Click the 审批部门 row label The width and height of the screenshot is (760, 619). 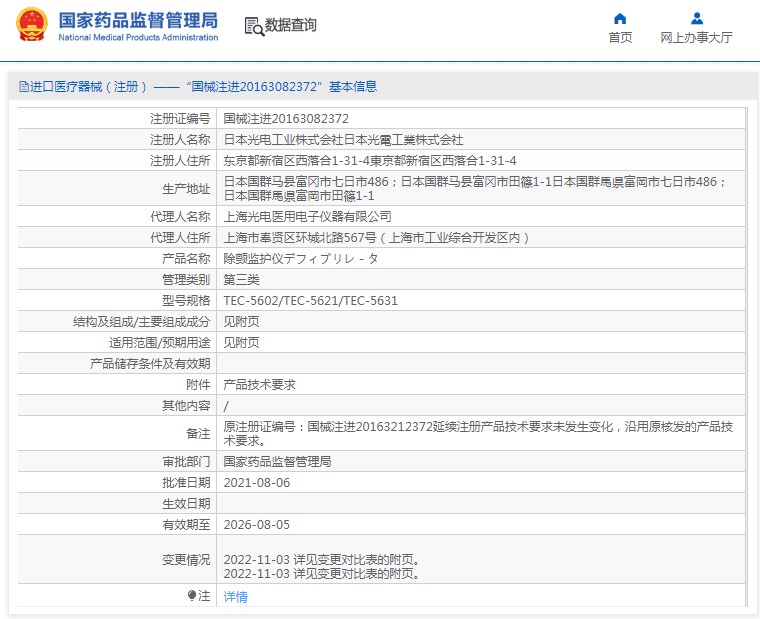186,461
